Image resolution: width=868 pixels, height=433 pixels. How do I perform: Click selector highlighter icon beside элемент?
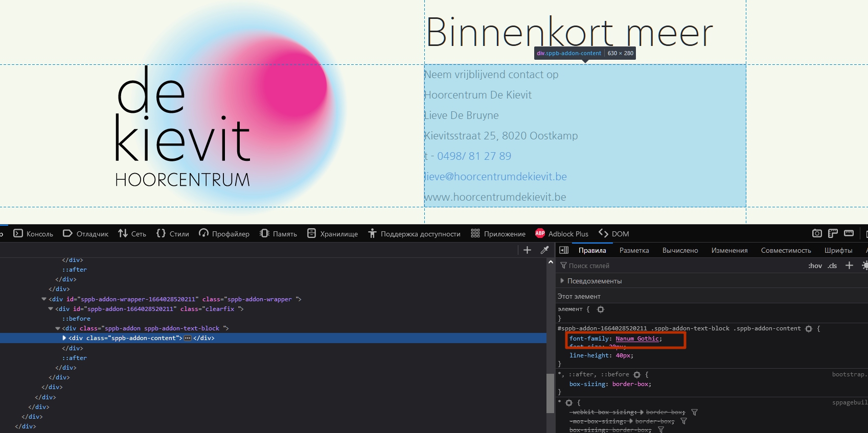click(601, 309)
